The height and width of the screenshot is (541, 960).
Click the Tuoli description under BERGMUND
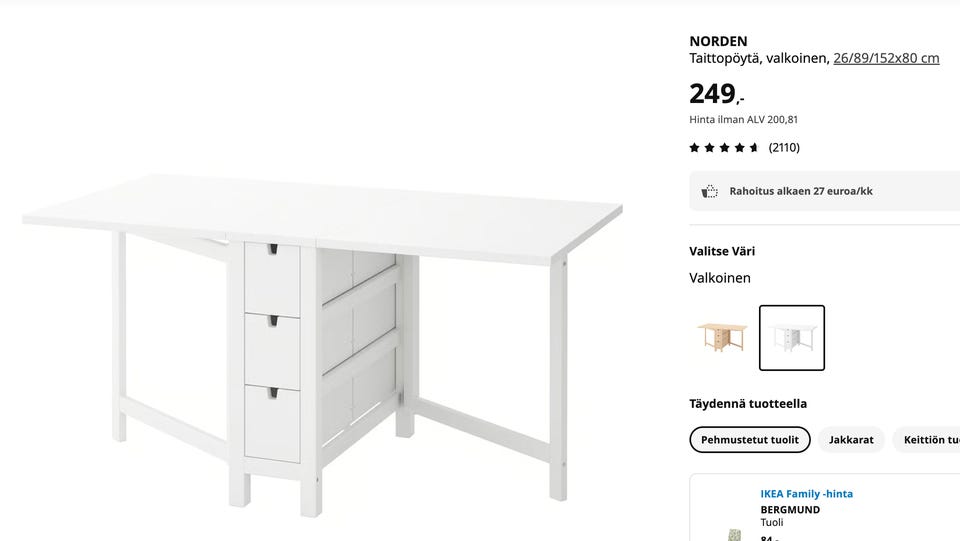(x=771, y=523)
